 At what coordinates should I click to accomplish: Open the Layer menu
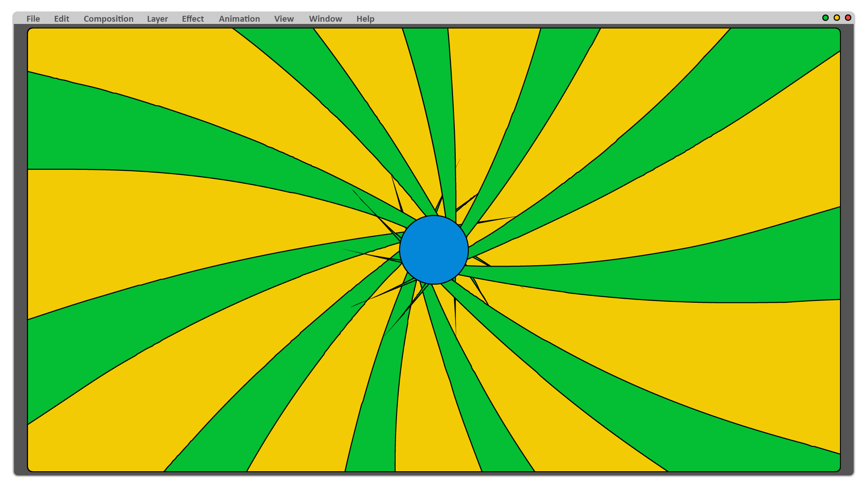(157, 19)
